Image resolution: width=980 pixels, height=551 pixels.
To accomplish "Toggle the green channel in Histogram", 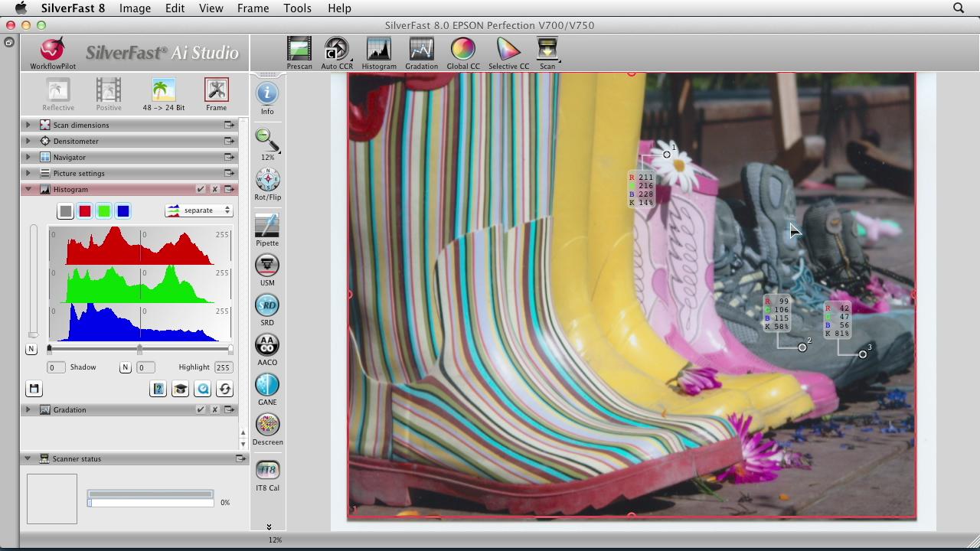I will point(104,211).
